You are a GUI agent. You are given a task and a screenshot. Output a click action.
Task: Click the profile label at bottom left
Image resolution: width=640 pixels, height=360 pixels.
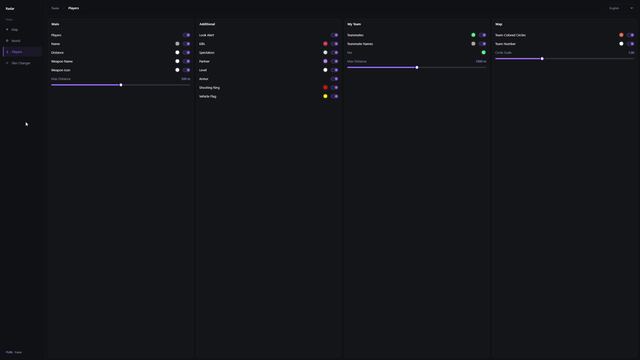click(x=14, y=352)
